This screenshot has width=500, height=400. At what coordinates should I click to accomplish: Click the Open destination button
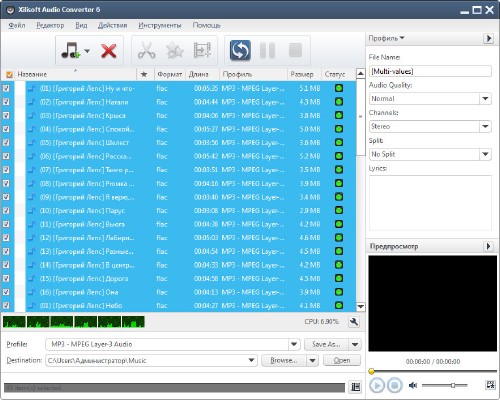click(342, 360)
